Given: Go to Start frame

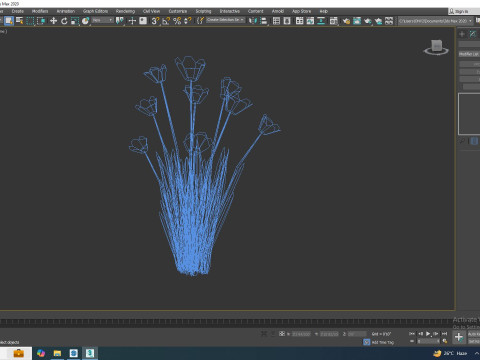Looking at the screenshot, I should click(x=412, y=334).
